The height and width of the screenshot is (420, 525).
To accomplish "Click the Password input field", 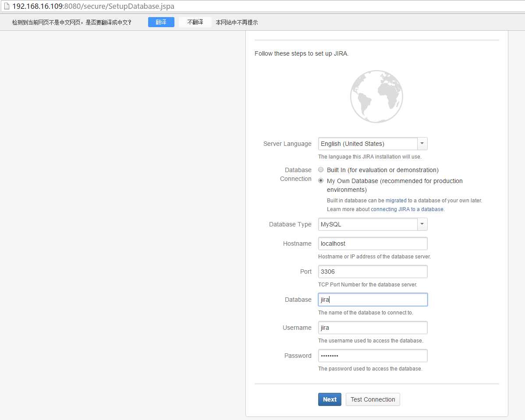I will point(372,356).
